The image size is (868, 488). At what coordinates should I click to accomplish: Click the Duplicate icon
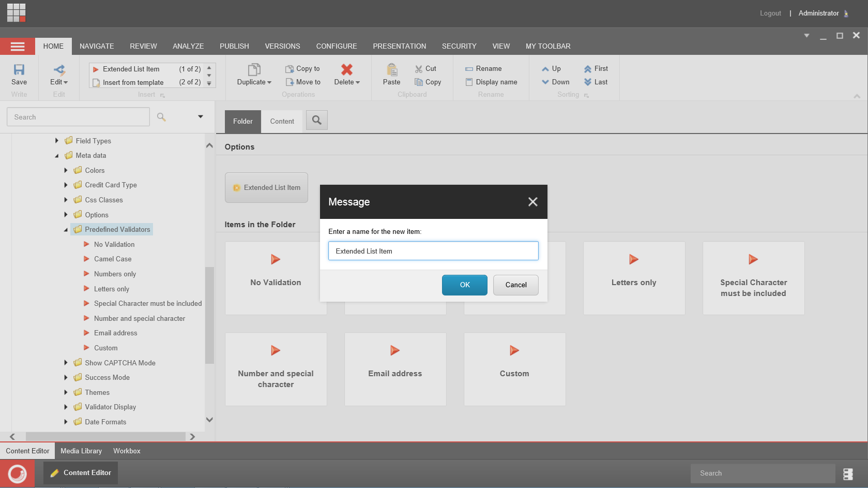pos(254,69)
